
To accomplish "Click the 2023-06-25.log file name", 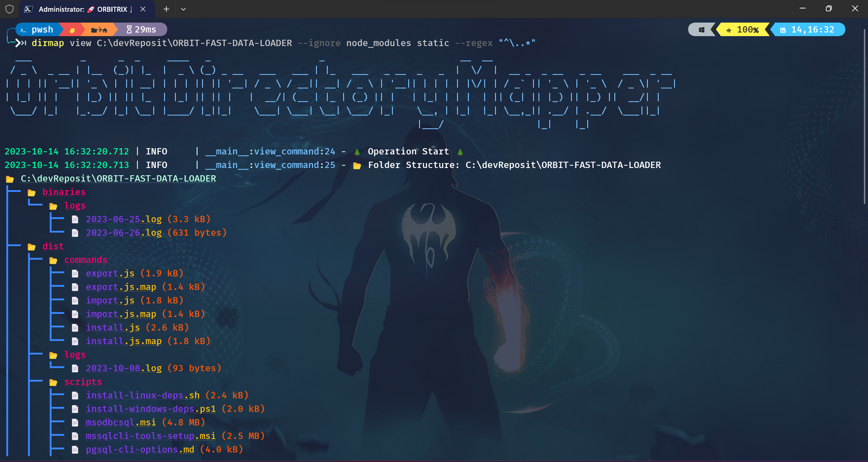I will [124, 219].
